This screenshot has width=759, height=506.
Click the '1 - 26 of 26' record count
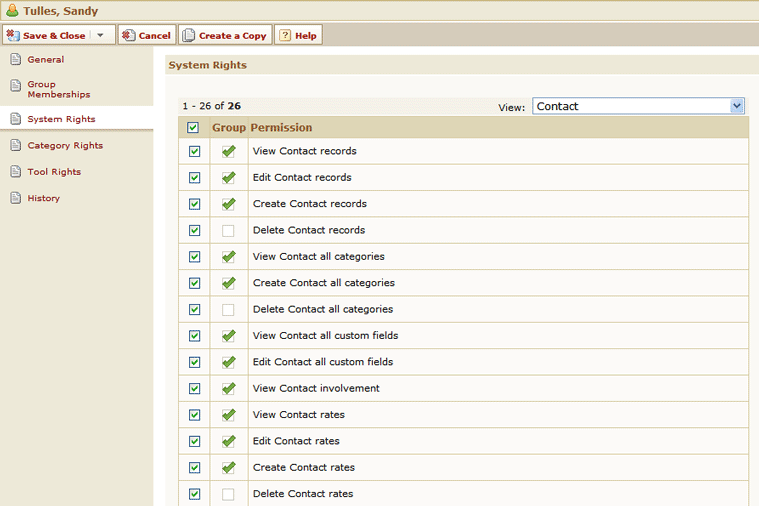[212, 106]
